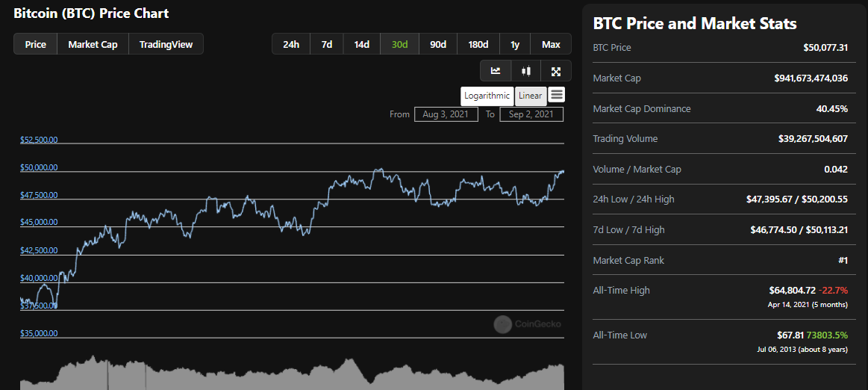
Task: Edit the From date Aug 3, 2021
Action: coord(446,114)
